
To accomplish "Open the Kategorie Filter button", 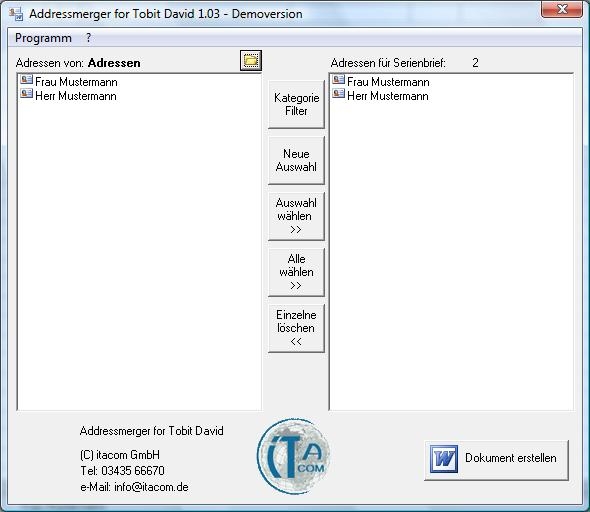I will tap(296, 104).
